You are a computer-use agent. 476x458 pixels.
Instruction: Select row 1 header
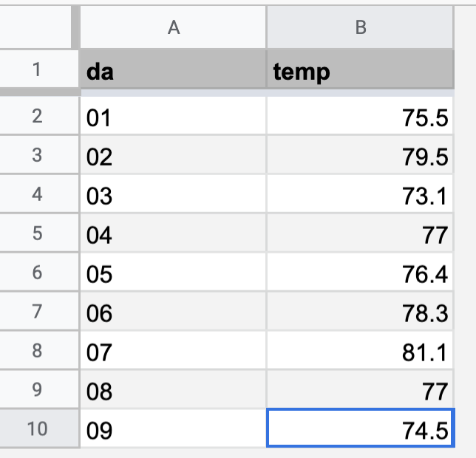[x=37, y=70]
